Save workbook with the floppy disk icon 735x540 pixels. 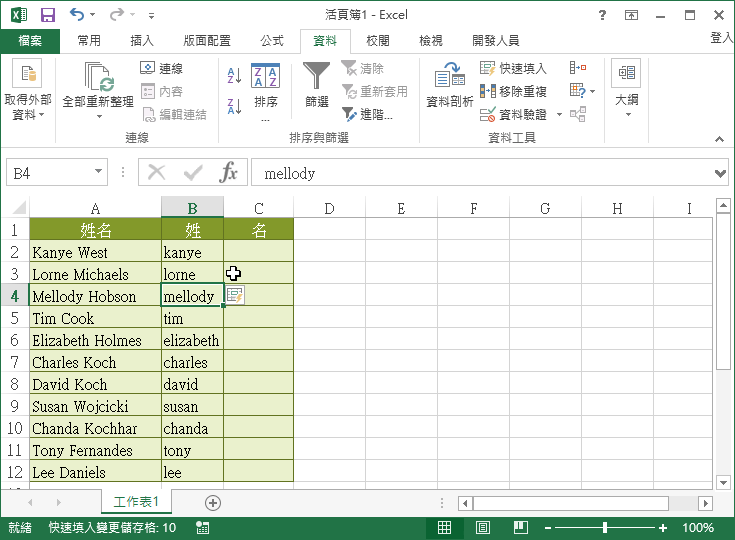(x=48, y=15)
